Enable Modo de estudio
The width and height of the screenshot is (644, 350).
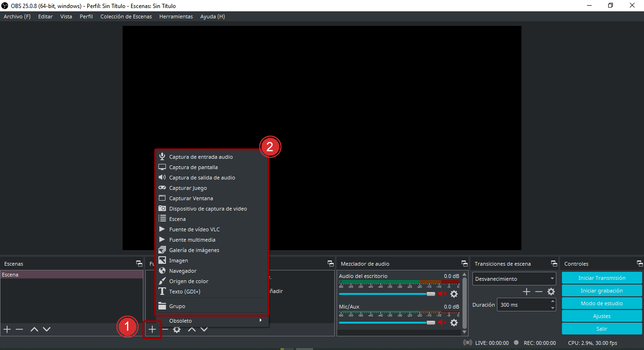(x=602, y=303)
